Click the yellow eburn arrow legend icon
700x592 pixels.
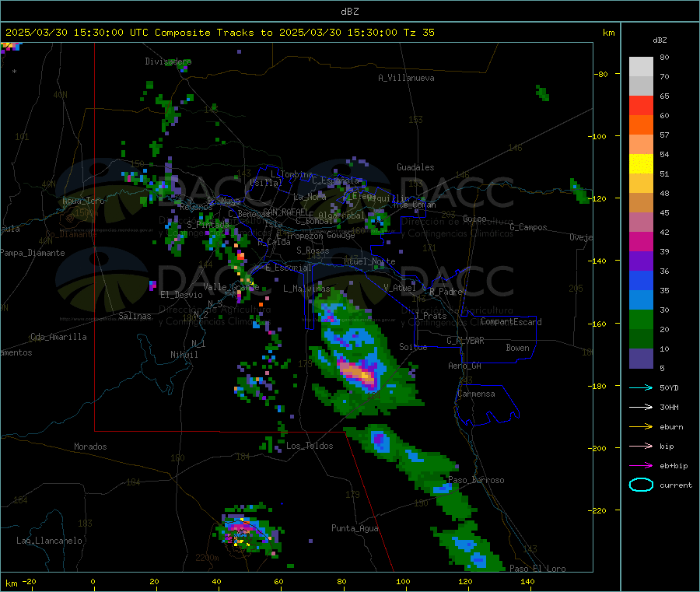point(641,426)
